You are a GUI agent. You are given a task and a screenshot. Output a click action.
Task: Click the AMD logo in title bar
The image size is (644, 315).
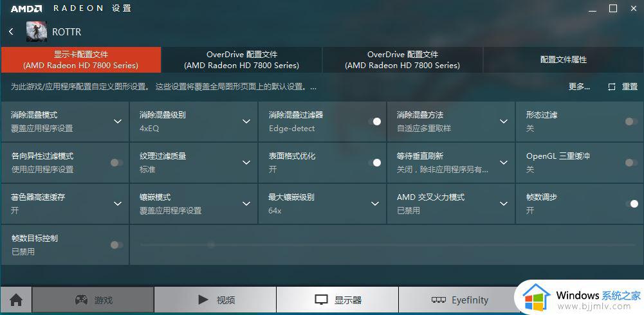[26, 8]
